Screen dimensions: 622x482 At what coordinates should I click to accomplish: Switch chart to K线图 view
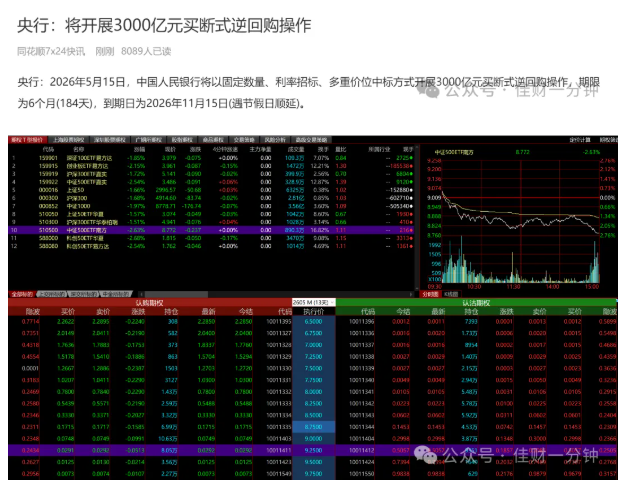(x=451, y=294)
